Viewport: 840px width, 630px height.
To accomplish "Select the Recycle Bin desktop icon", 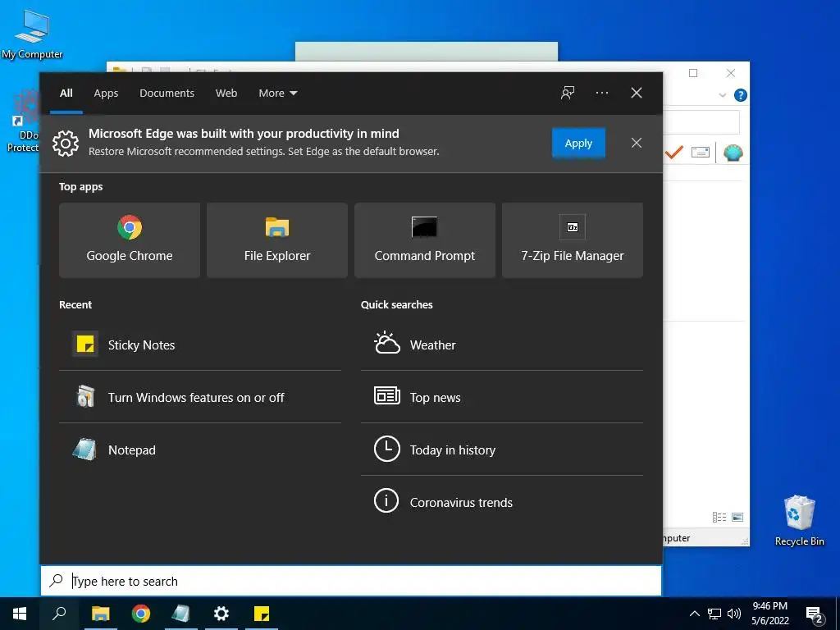I will click(799, 520).
